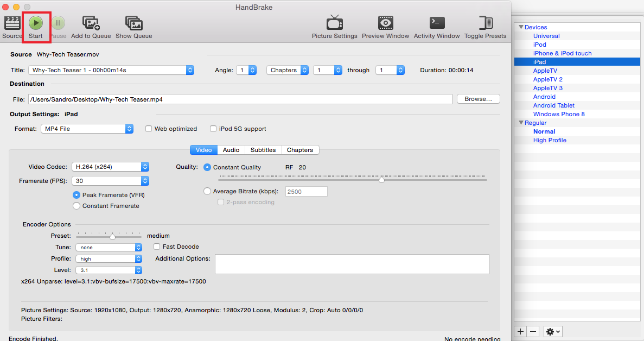Click the Pause toolbar icon
The width and height of the screenshot is (644, 341).
58,23
